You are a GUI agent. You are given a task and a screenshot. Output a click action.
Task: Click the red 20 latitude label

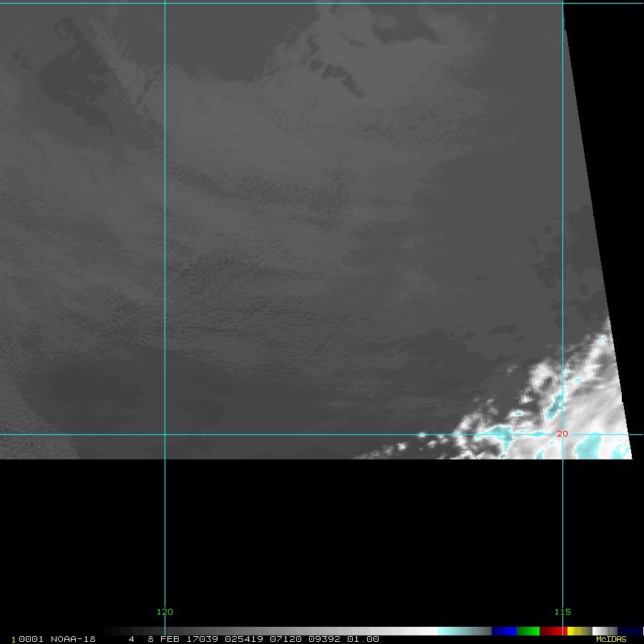pos(562,434)
